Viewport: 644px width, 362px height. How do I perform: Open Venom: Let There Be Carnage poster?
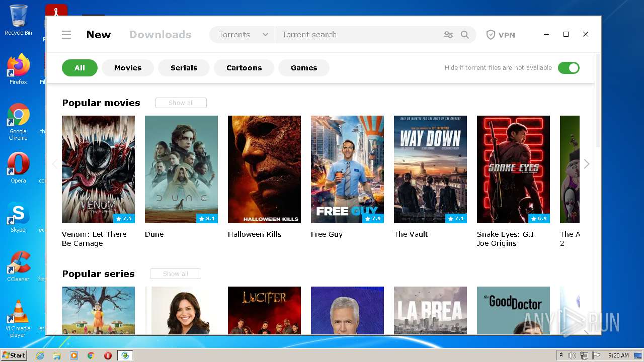[x=98, y=169]
